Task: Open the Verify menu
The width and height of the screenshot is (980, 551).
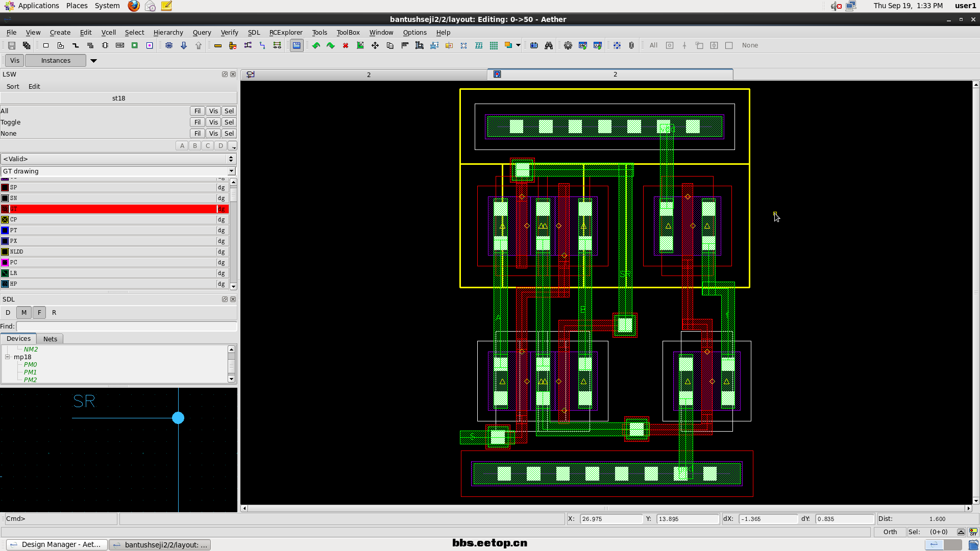Action: [229, 33]
